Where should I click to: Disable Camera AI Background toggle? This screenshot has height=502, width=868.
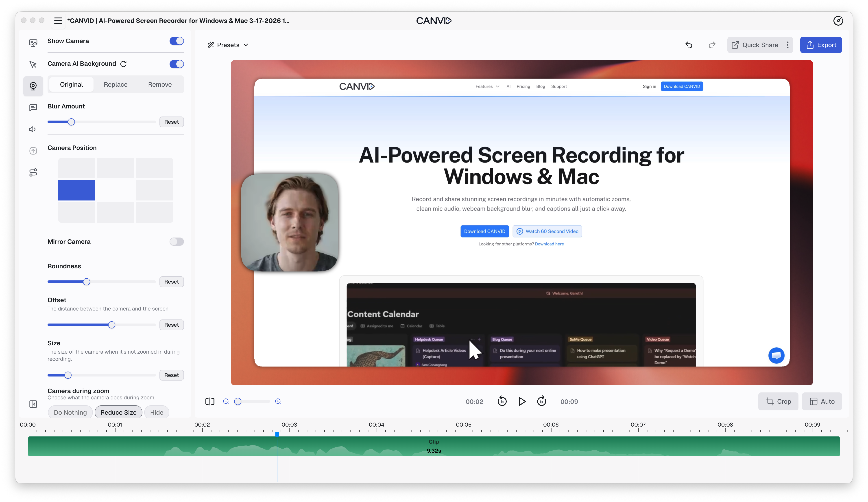(176, 64)
